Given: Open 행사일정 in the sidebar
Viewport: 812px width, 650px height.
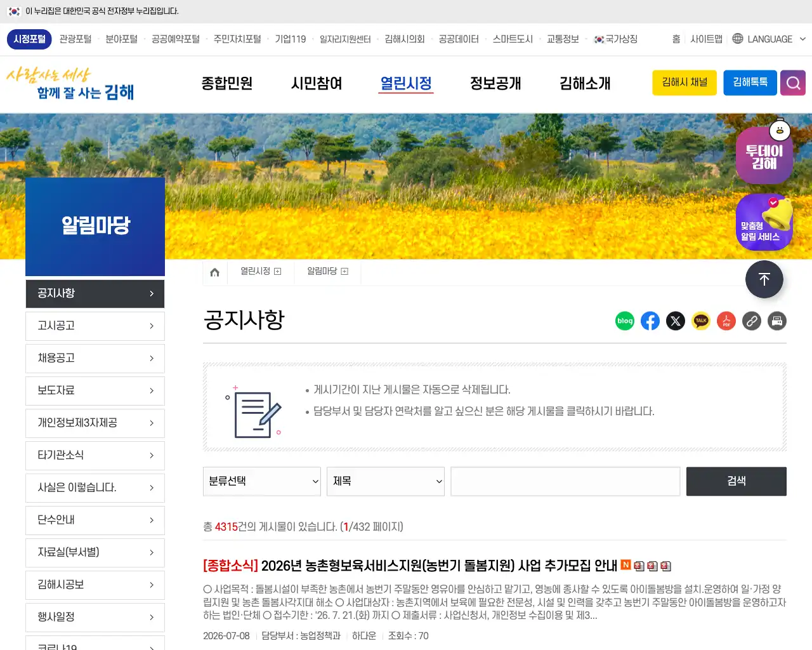Looking at the screenshot, I should (95, 618).
